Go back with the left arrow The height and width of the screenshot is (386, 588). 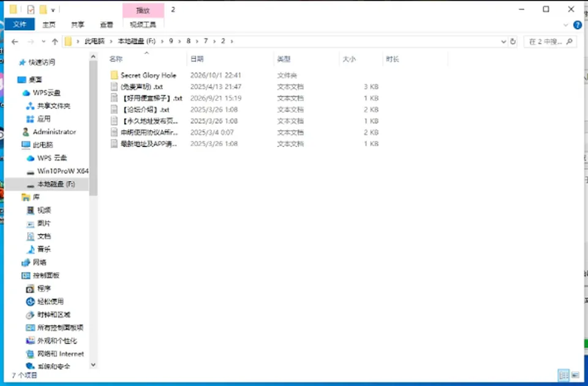point(15,42)
